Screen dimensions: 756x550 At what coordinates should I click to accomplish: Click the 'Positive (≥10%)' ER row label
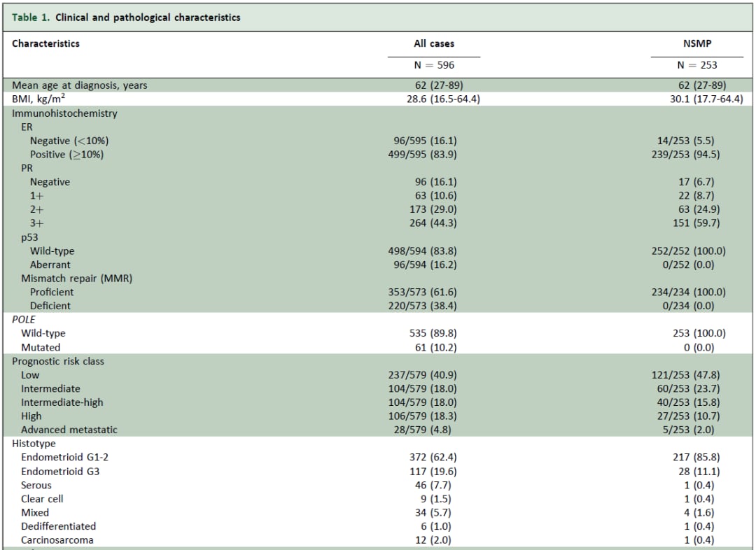[x=66, y=154]
